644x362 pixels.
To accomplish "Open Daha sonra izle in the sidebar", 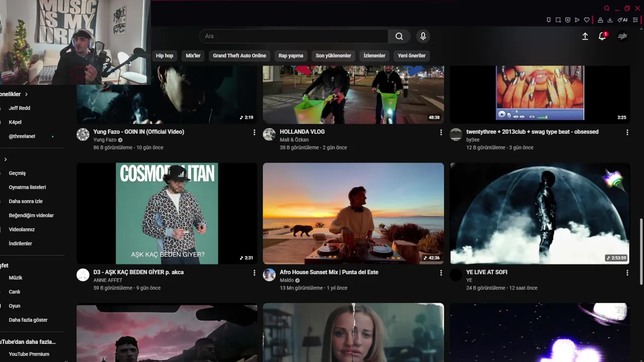I will click(26, 201).
